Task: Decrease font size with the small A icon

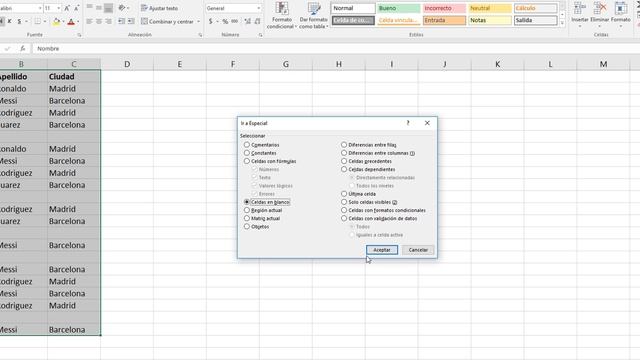Action: pos(76,8)
